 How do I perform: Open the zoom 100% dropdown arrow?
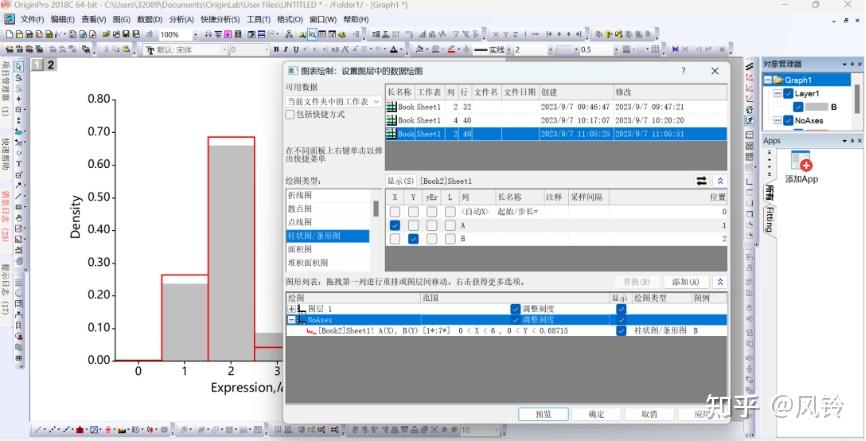coord(195,34)
